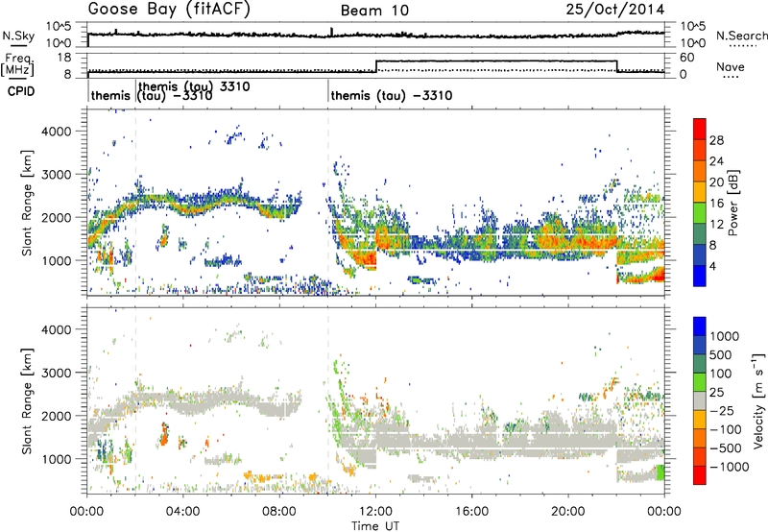This screenshot has height=532, width=768.
Task: Click the velocity panel 'Slant Range [km]' label
Action: click(27, 401)
